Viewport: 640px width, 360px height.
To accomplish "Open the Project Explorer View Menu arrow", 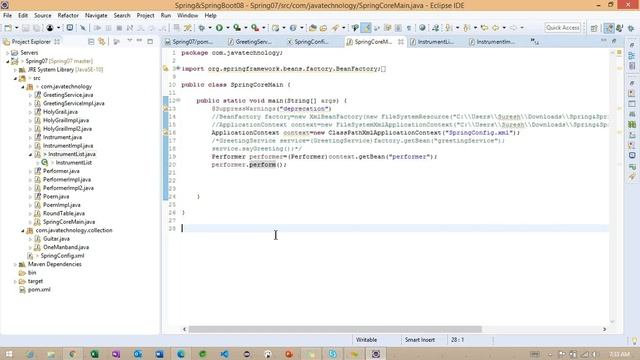I will [130, 41].
